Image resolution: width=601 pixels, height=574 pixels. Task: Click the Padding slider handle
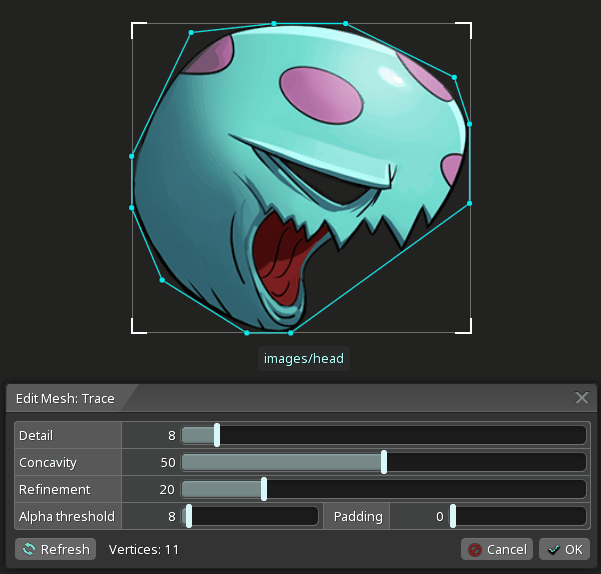[453, 516]
